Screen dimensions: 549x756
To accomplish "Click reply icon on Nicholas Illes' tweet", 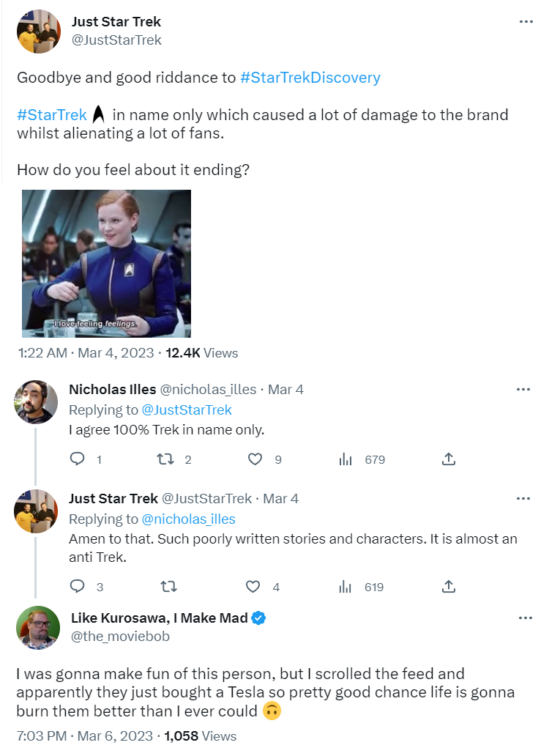I will [x=77, y=459].
